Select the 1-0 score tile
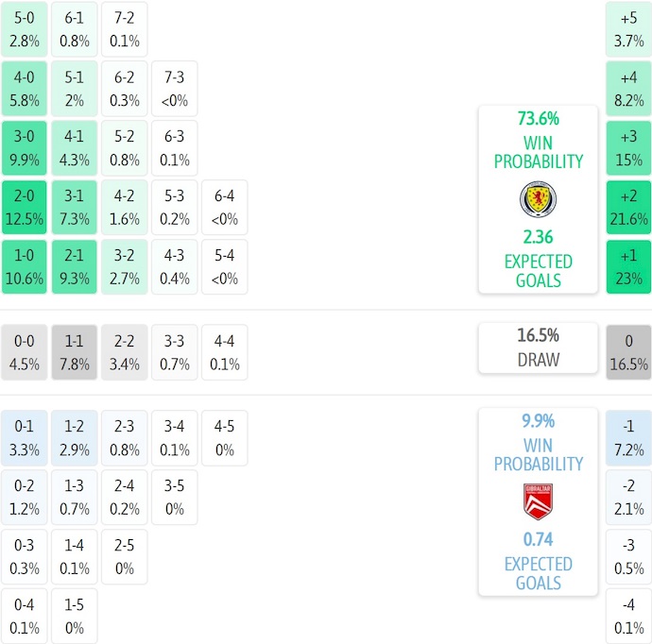Screen dimensions: 652x644 pyautogui.click(x=25, y=267)
